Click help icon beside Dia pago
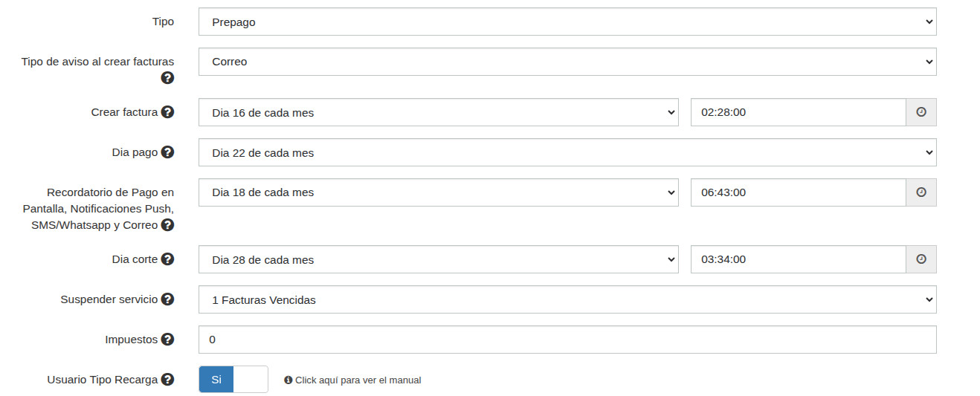 click(167, 152)
